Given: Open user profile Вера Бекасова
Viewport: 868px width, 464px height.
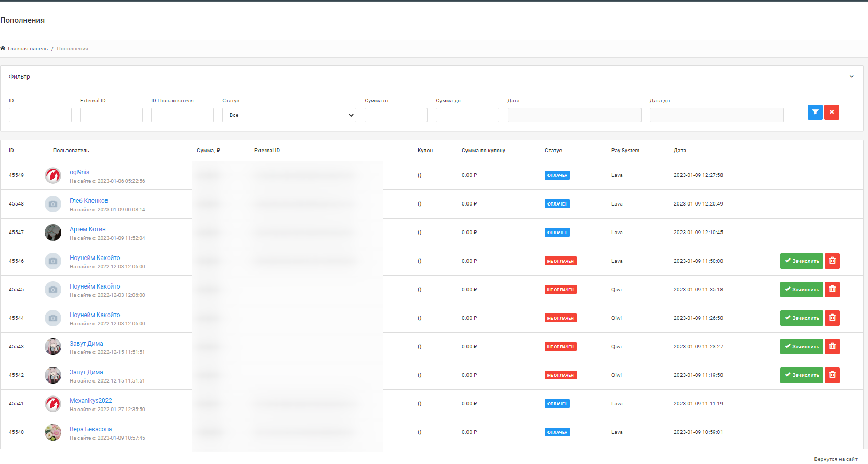Looking at the screenshot, I should (x=90, y=429).
